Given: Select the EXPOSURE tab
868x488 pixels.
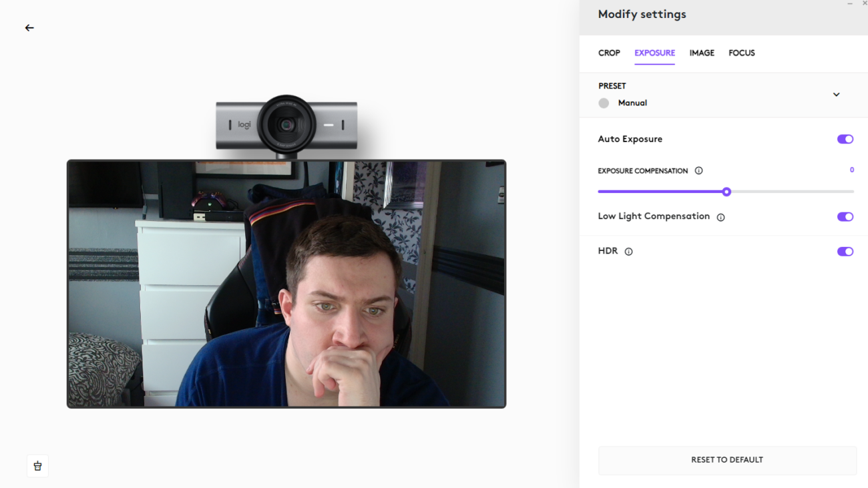Looking at the screenshot, I should (654, 53).
